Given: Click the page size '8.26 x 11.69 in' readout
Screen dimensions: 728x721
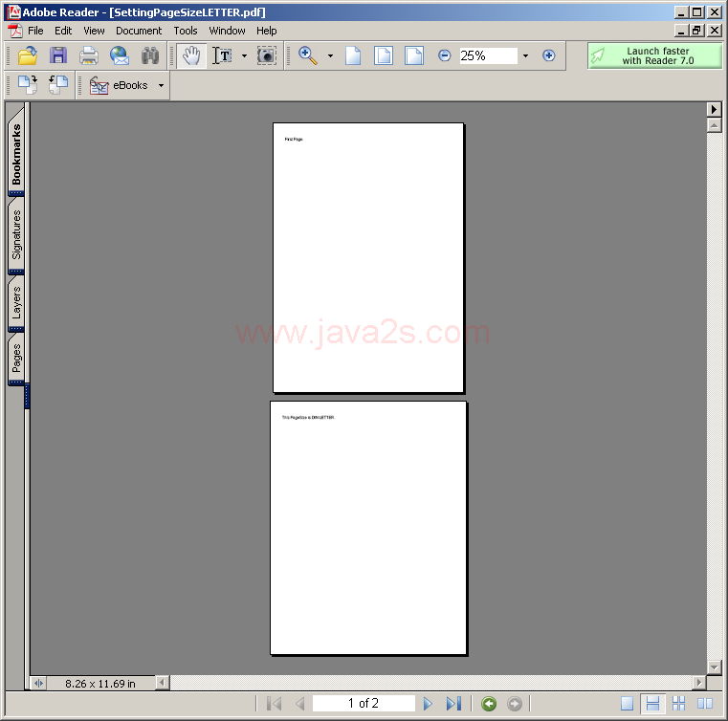Looking at the screenshot, I should [99, 684].
